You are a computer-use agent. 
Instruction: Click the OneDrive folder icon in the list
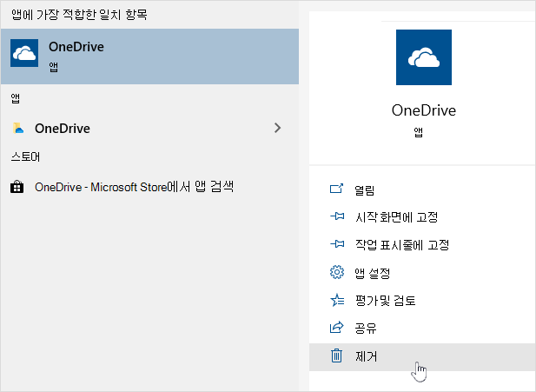point(18,128)
